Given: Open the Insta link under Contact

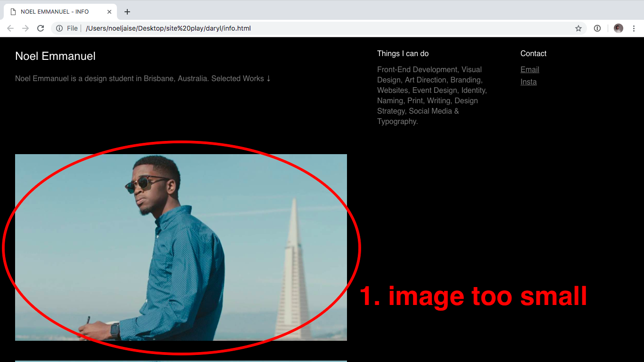Looking at the screenshot, I should coord(528,82).
